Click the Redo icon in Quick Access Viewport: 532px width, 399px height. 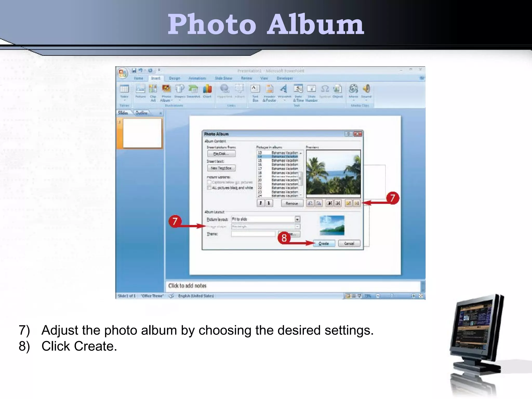click(150, 70)
